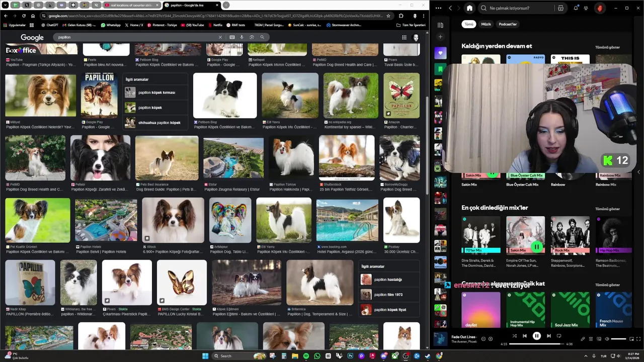Select related search 'chihuahua papillon köpek'
644x362 pixels.
(x=155, y=123)
